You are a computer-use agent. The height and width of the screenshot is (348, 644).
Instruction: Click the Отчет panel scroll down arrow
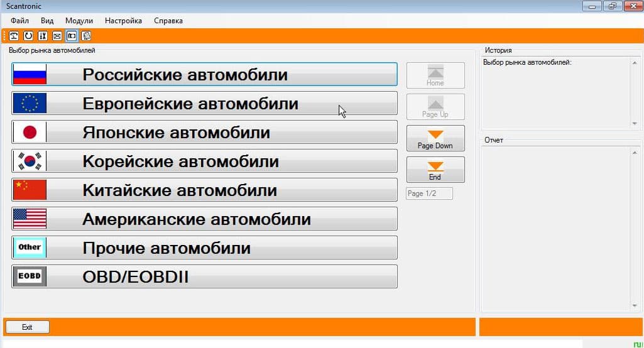[x=635, y=306]
